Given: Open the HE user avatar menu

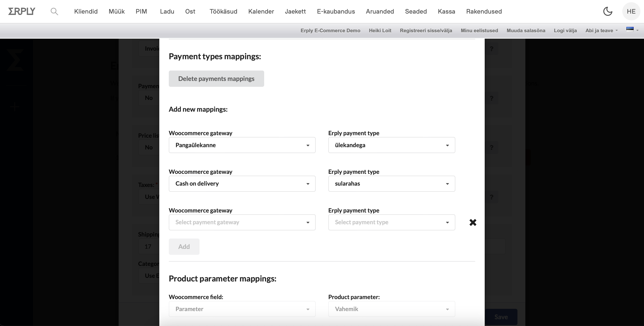Looking at the screenshot, I should (631, 11).
